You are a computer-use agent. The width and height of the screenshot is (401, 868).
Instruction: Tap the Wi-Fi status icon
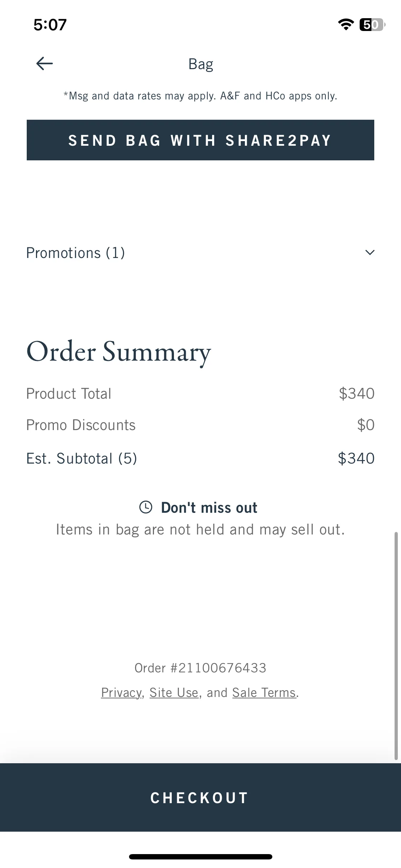(346, 24)
